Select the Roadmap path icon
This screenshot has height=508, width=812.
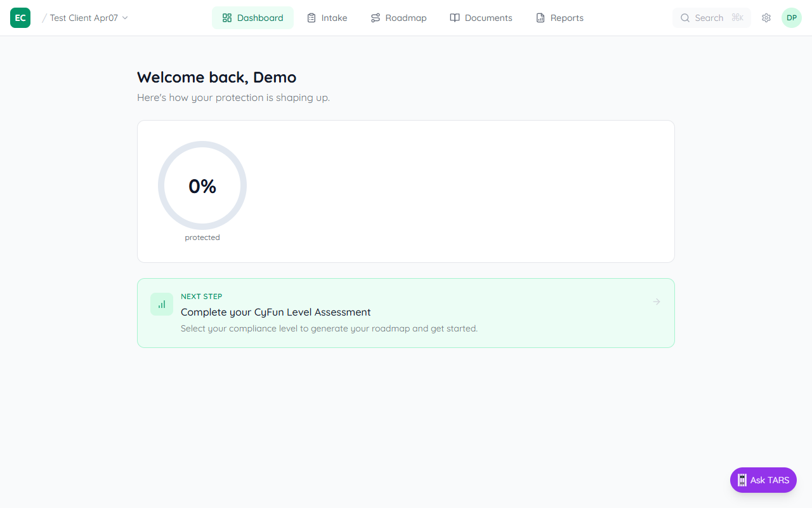(376, 17)
